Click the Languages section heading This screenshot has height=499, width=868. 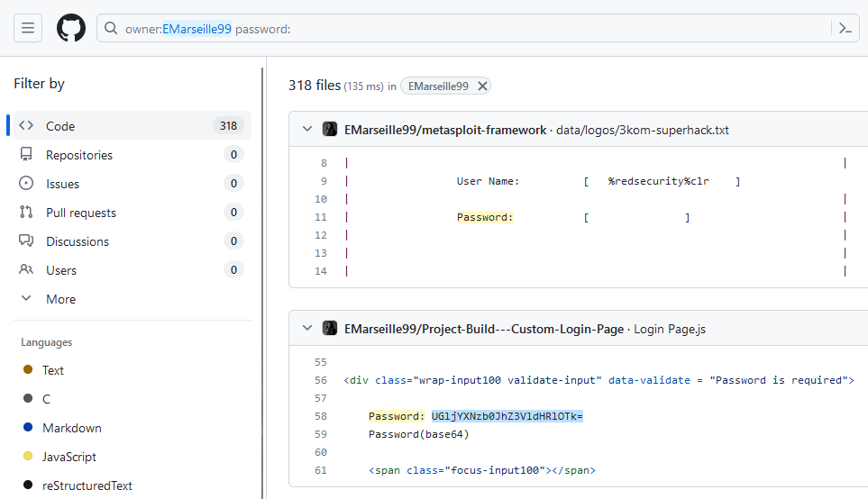(x=47, y=342)
